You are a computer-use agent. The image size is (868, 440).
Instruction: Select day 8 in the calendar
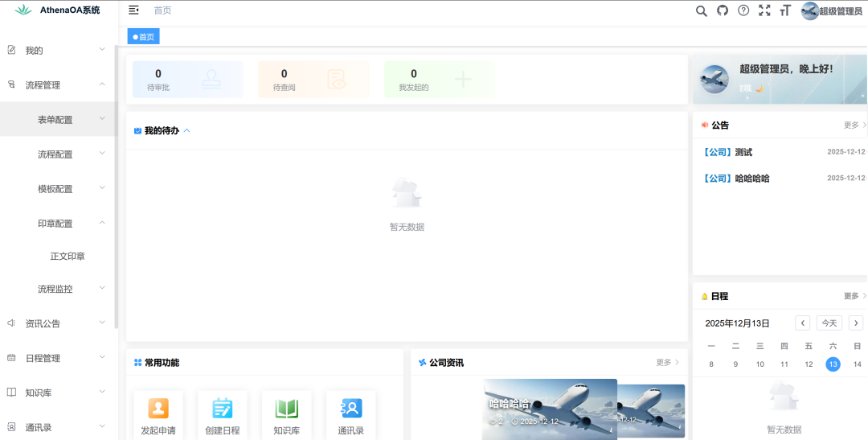coord(711,364)
